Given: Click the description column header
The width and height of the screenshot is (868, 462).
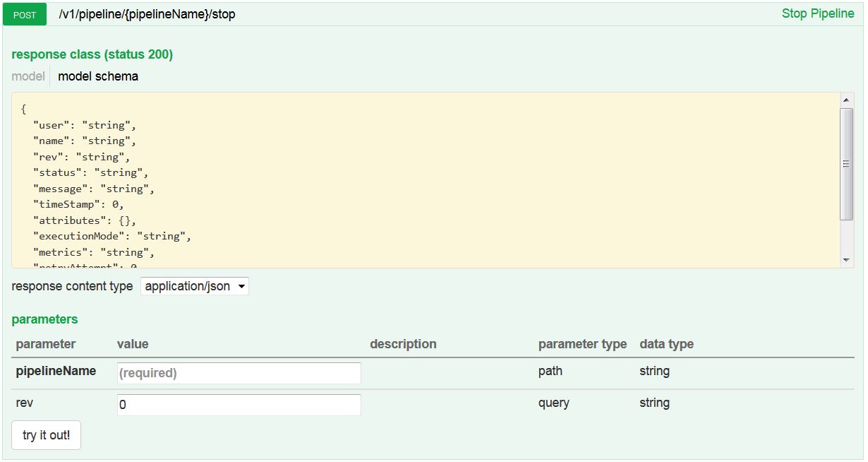Looking at the screenshot, I should click(403, 344).
